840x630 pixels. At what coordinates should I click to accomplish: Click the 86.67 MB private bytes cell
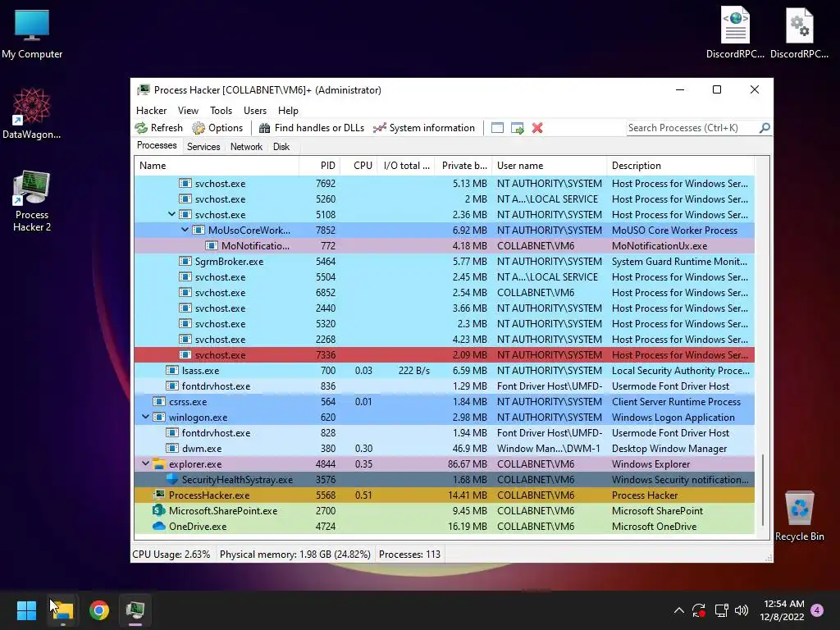pyautogui.click(x=467, y=464)
